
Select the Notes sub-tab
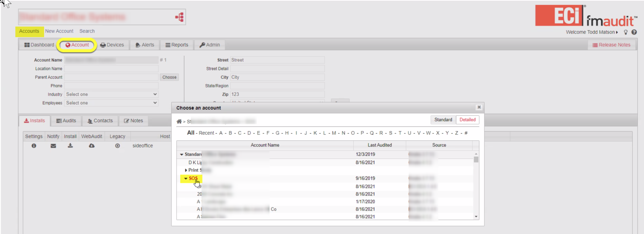[133, 121]
